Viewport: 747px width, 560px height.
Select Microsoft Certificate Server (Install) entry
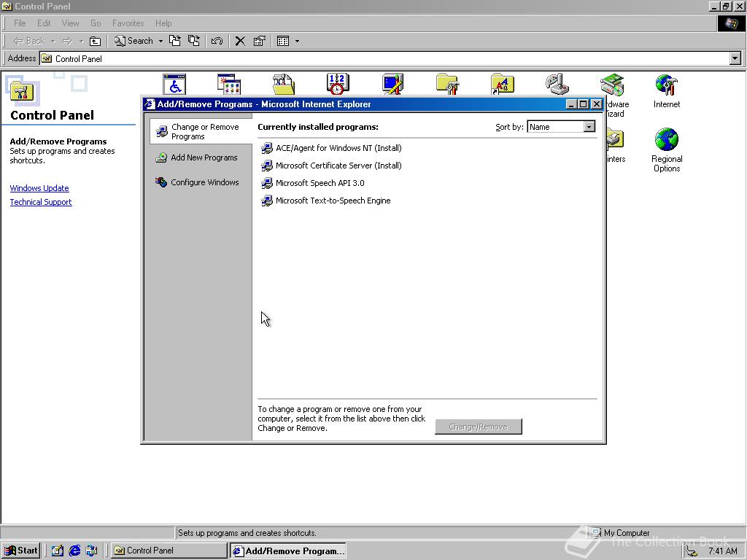tap(331, 166)
